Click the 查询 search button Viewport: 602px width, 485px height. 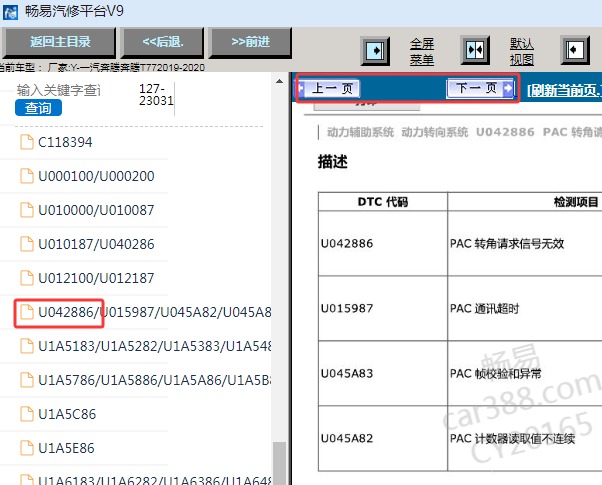38,108
